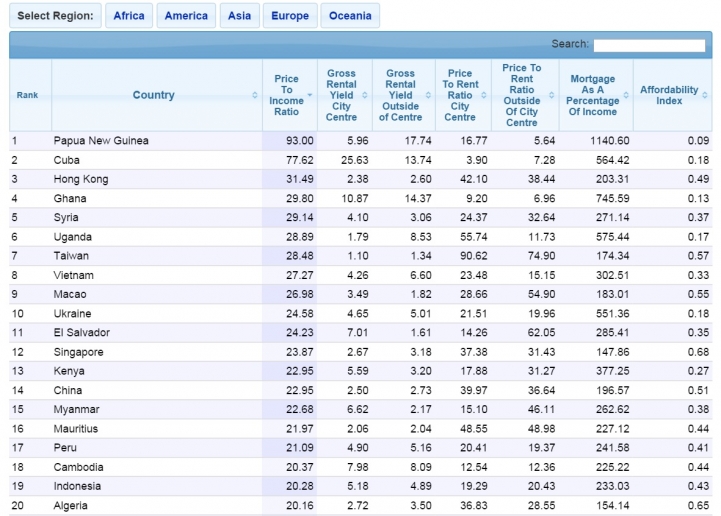Open the Oceania region
This screenshot has width=721, height=516.
click(350, 16)
